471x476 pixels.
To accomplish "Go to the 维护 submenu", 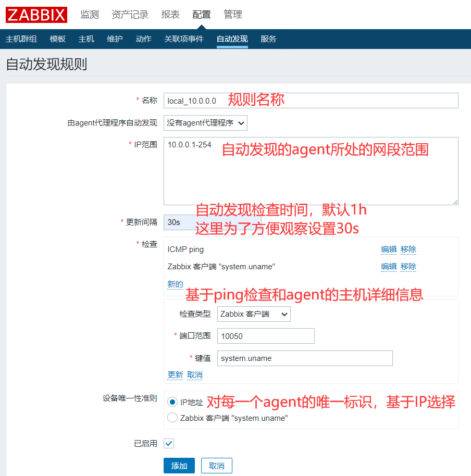I will (x=115, y=39).
